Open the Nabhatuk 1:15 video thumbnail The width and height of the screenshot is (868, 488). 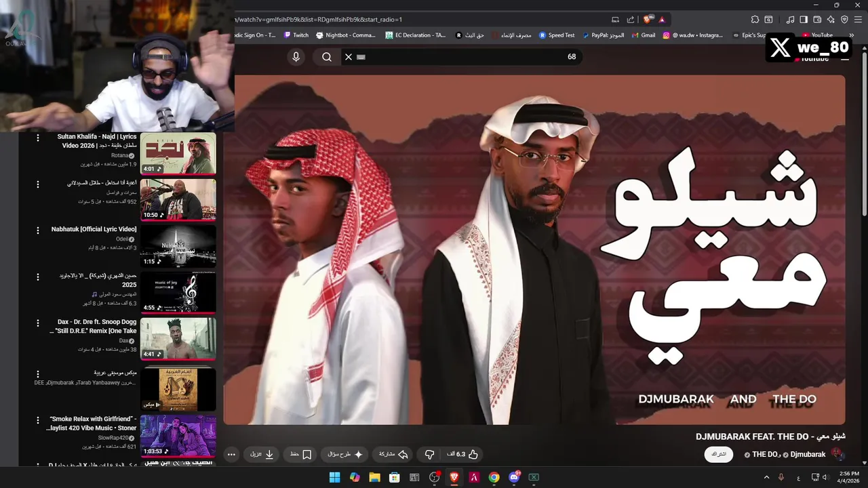pyautogui.click(x=178, y=246)
